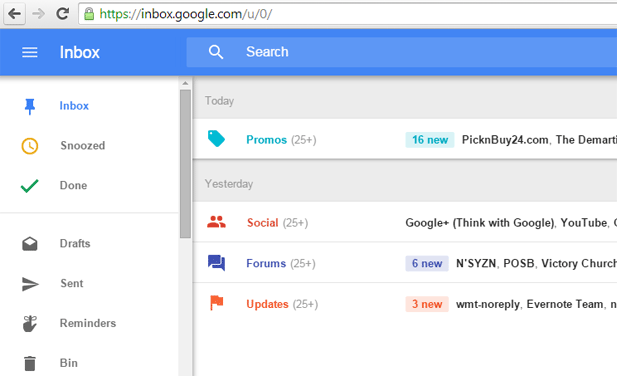Click the Forums chat bubbles icon

(x=216, y=263)
